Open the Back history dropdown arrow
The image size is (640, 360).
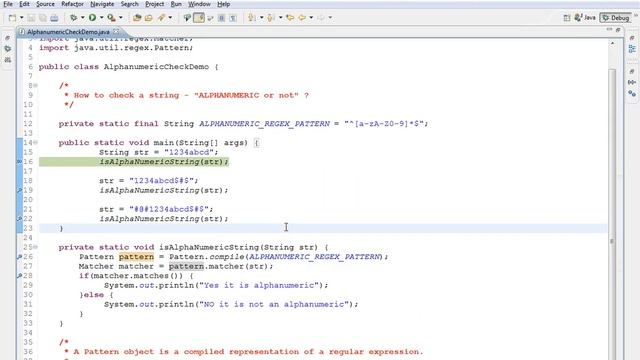tap(311, 18)
